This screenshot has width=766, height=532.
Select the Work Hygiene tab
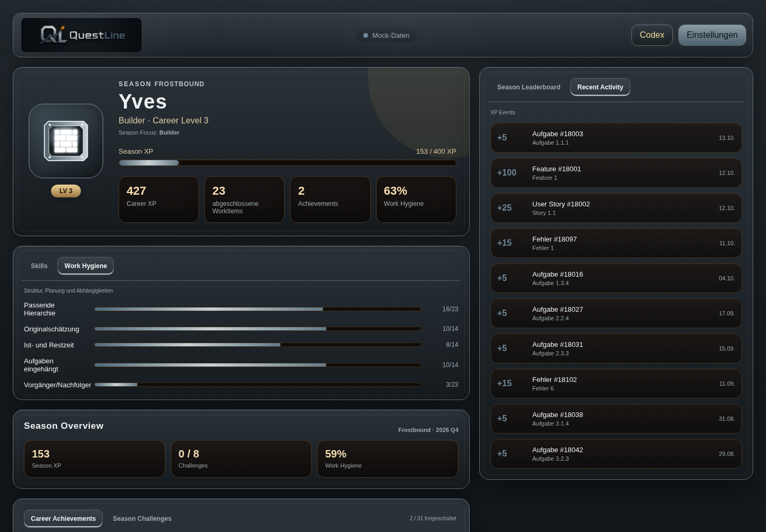click(86, 266)
